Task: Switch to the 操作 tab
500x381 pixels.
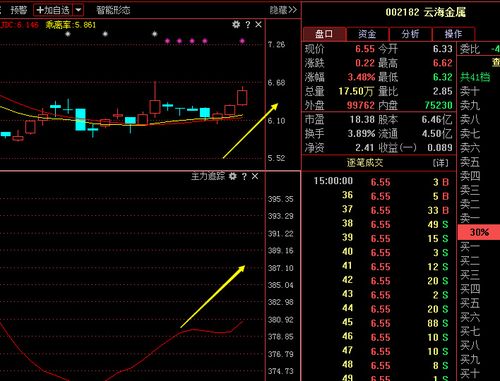Action: click(x=453, y=34)
